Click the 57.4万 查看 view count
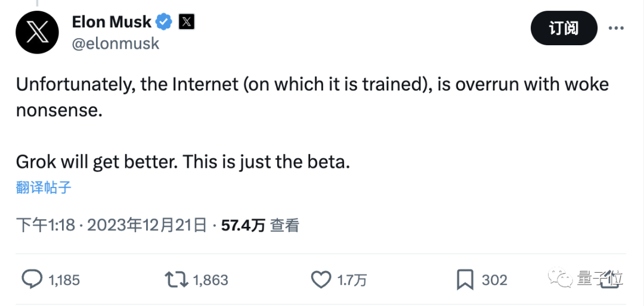 coord(260,225)
